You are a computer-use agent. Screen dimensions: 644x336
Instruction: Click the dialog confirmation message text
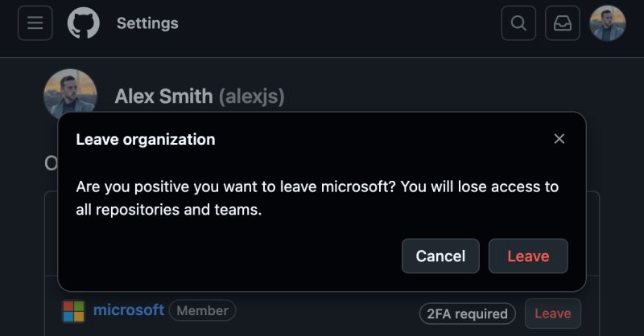[x=317, y=199]
